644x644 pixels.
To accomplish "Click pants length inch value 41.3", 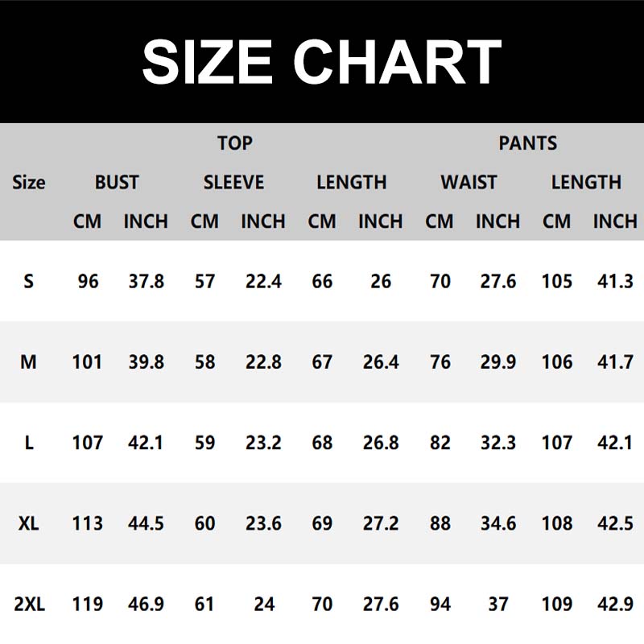I will [x=615, y=282].
